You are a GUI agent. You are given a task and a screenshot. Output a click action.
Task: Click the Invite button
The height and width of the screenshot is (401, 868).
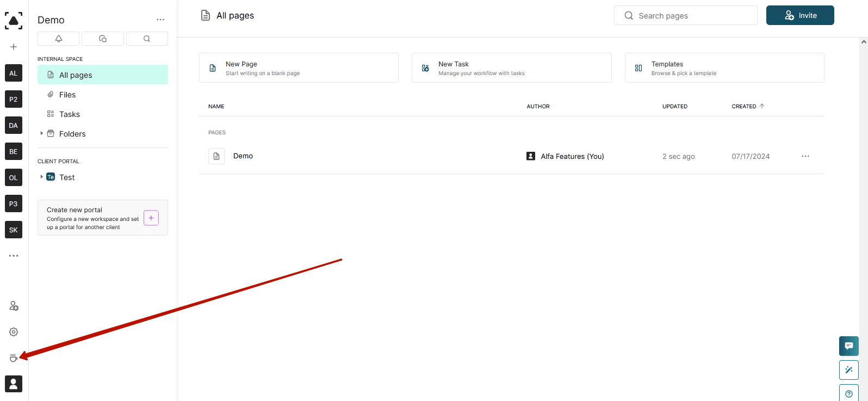800,15
